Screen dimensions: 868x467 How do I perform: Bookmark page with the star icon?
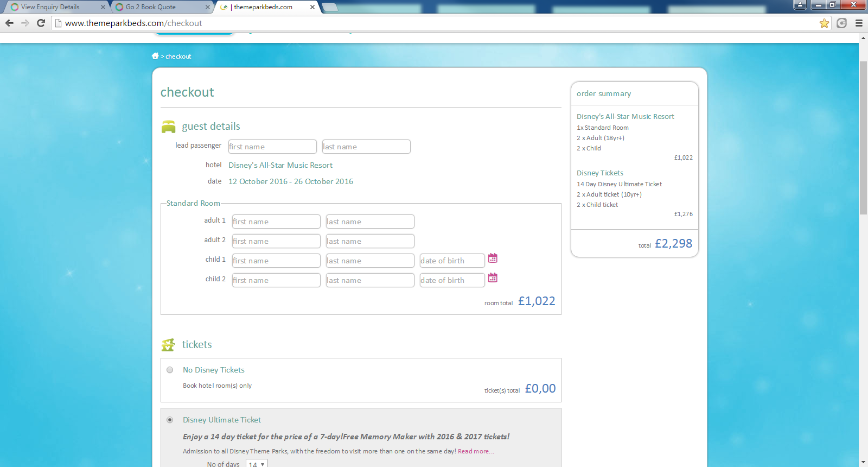coord(824,23)
